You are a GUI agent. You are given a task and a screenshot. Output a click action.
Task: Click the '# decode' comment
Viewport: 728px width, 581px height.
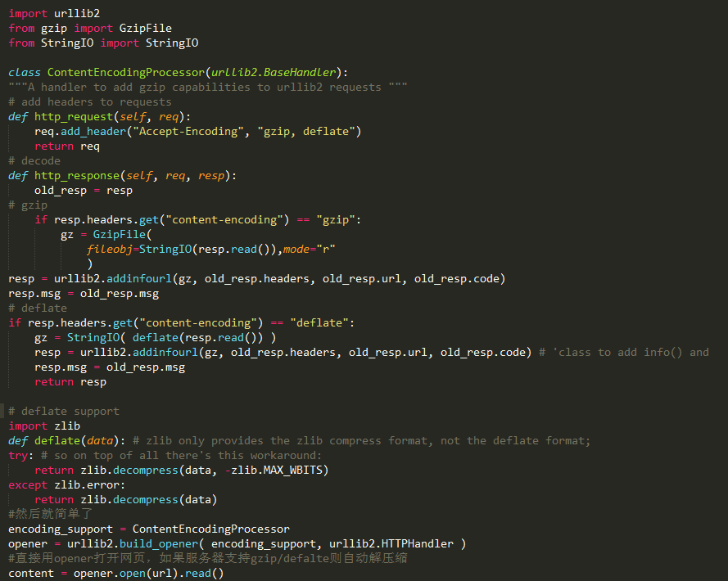tap(34, 161)
